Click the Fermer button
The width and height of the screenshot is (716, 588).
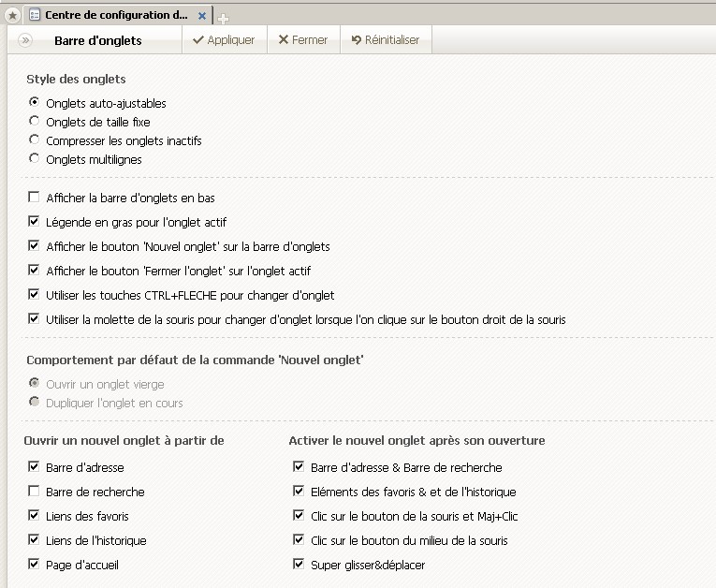pos(303,39)
